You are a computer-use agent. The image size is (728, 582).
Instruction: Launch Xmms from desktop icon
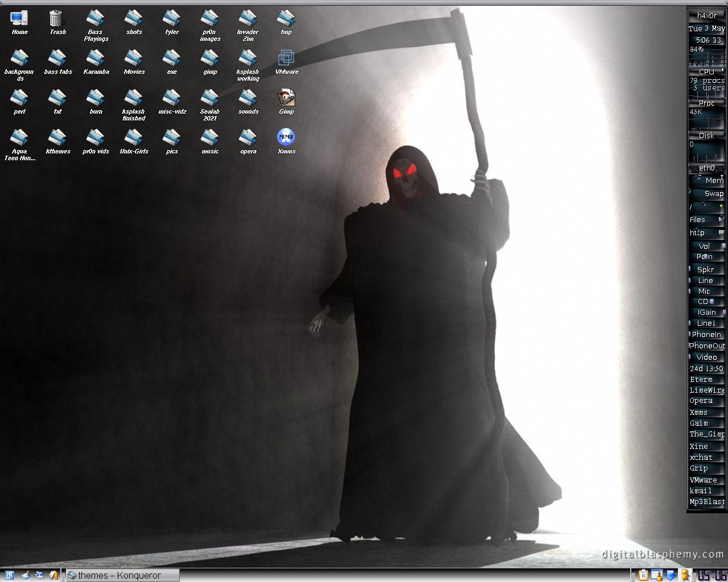(286, 142)
